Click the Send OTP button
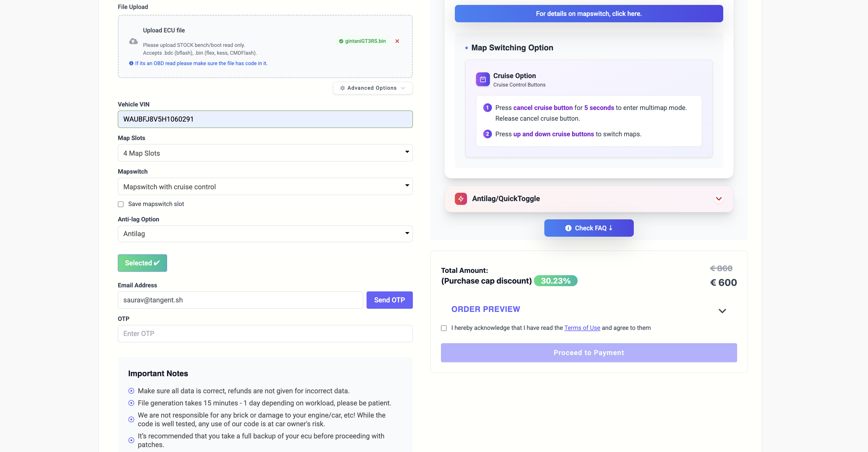This screenshot has height=452, width=868. 389,300
